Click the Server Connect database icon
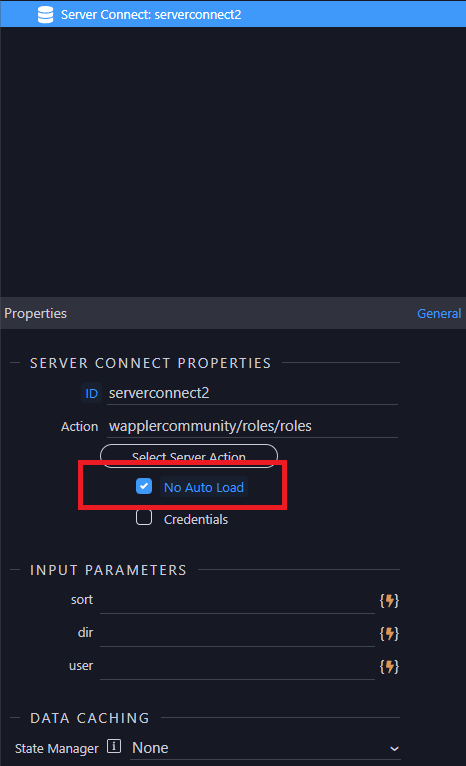Image resolution: width=466 pixels, height=766 pixels. pyautogui.click(x=45, y=15)
